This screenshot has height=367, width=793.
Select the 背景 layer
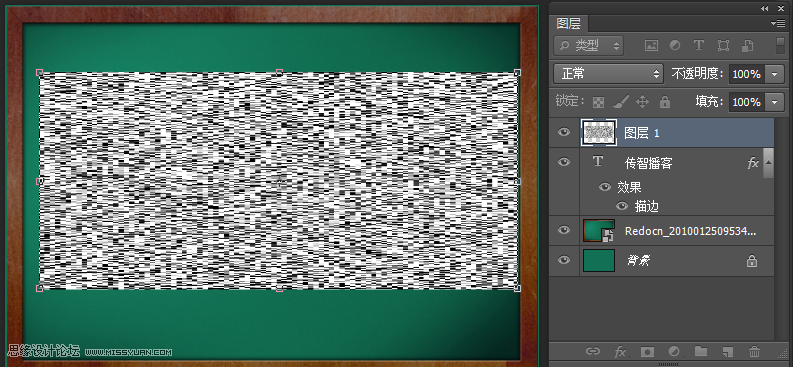(662, 260)
